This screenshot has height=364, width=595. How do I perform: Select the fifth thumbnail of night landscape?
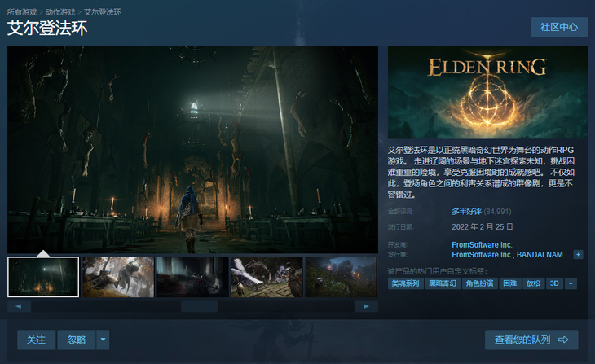(342, 277)
